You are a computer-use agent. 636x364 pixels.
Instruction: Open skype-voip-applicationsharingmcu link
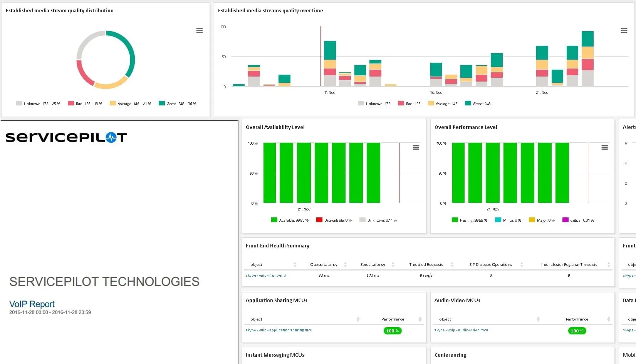pyautogui.click(x=279, y=330)
